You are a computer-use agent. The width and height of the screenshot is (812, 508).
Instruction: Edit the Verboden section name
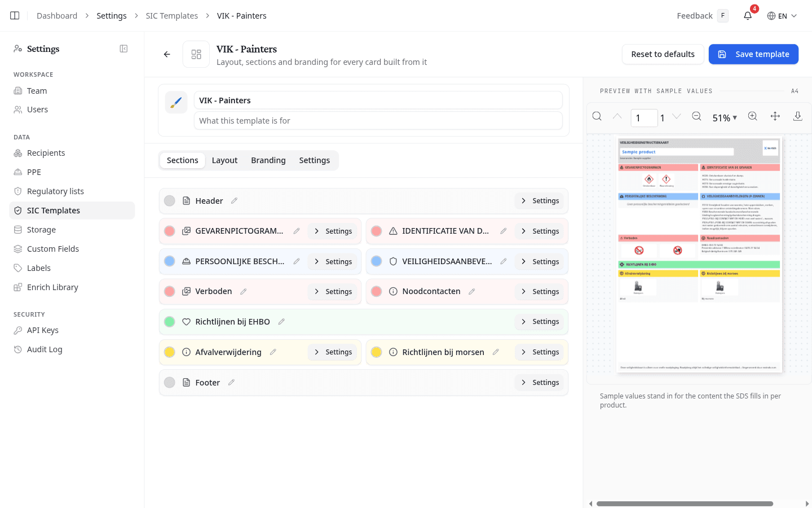pyautogui.click(x=244, y=292)
